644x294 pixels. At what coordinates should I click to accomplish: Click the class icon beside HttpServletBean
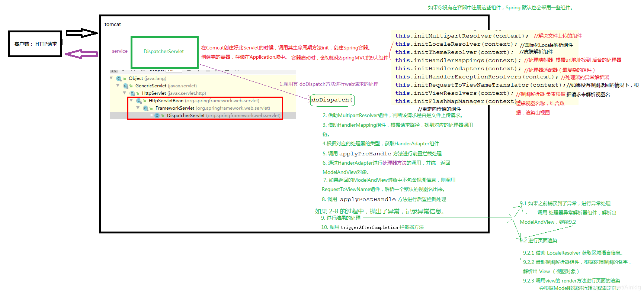(139, 101)
